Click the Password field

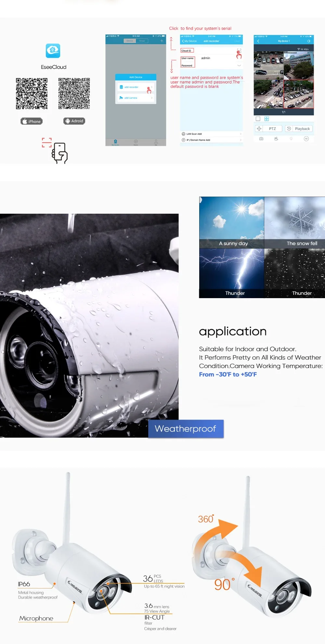(x=211, y=65)
